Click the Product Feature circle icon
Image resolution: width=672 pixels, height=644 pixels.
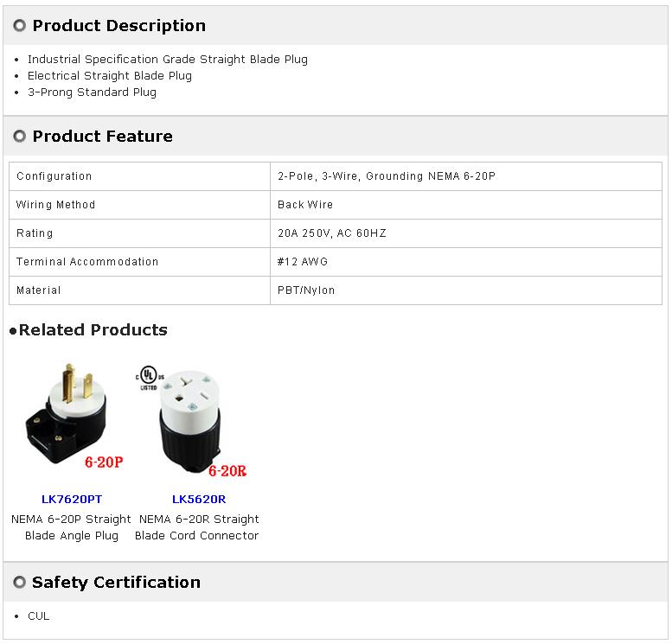(20, 137)
